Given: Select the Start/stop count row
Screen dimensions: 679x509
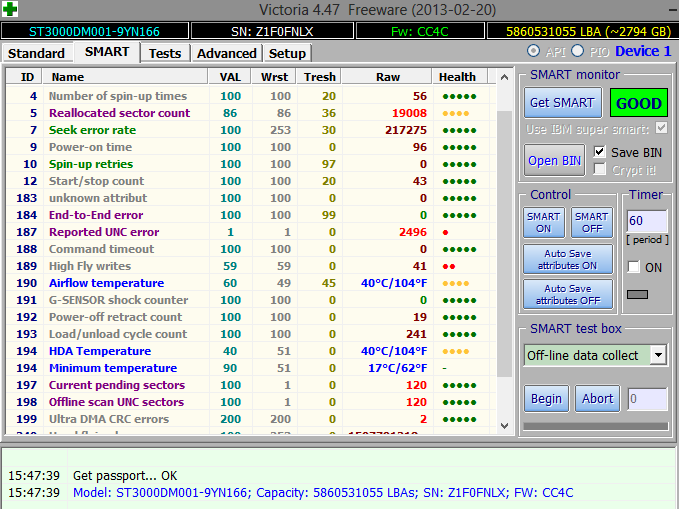Looking at the screenshot, I should pyautogui.click(x=251, y=181).
